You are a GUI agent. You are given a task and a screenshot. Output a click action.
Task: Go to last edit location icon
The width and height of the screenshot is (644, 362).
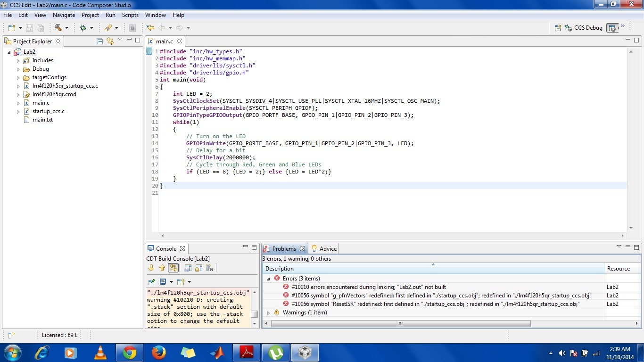click(150, 28)
